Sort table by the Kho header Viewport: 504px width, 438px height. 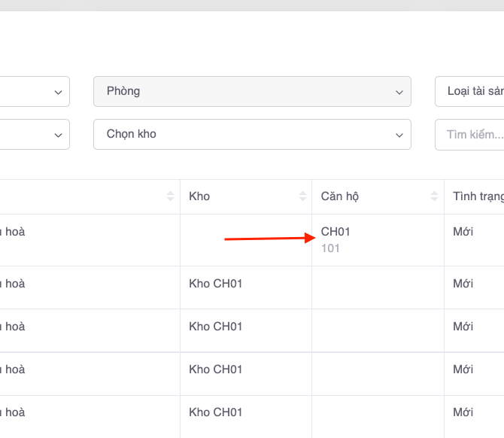(x=200, y=196)
